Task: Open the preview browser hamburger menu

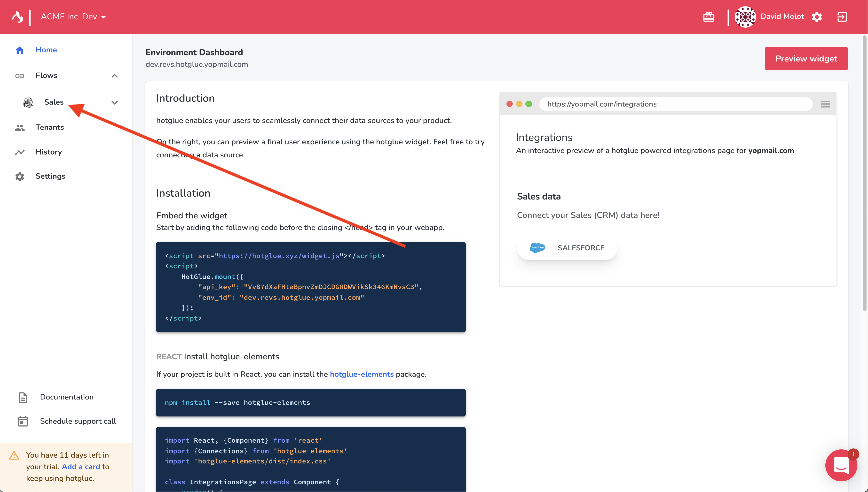Action: (825, 104)
